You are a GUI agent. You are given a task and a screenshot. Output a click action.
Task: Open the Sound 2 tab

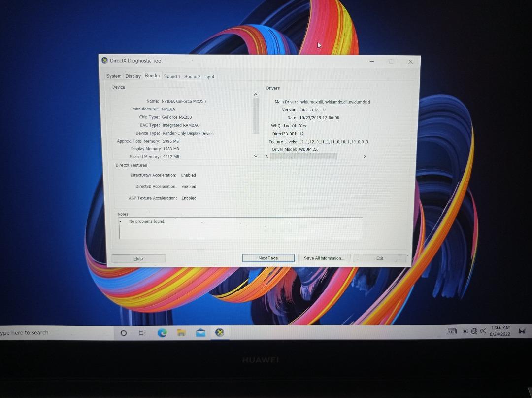(x=193, y=77)
